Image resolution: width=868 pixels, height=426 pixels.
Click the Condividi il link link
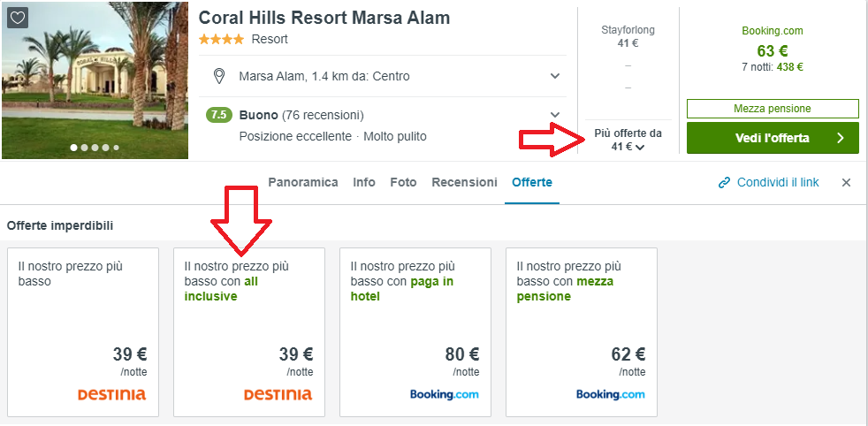[x=779, y=182]
